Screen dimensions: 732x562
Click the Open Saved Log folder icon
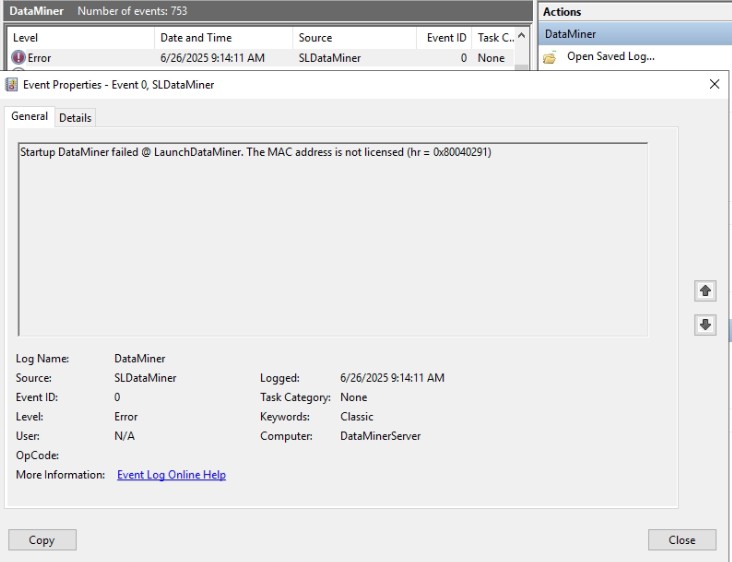(x=550, y=57)
